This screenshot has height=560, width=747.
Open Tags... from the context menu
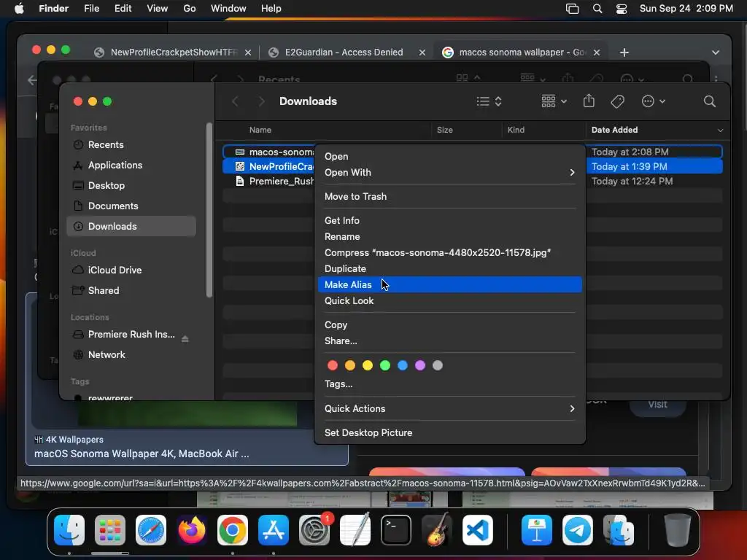(449, 384)
